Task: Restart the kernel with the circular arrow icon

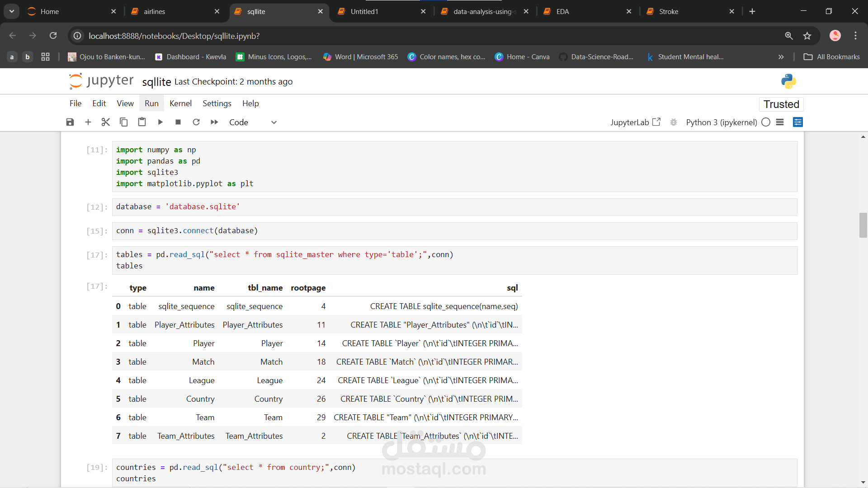Action: tap(196, 122)
